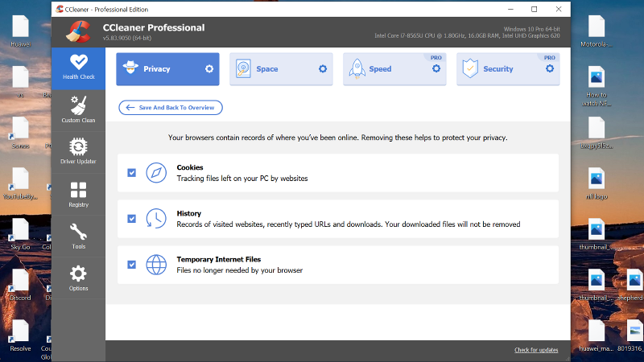Select the Motorola desktop file
The image size is (644, 362).
pyautogui.click(x=597, y=31)
